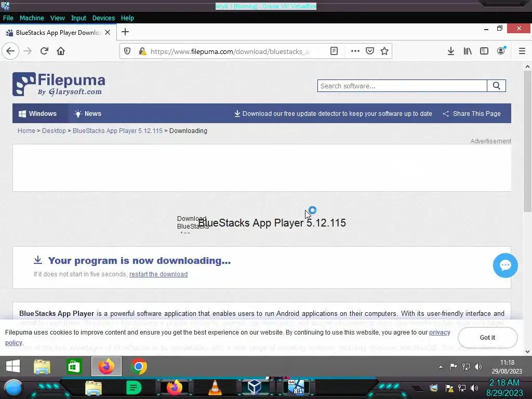532x399 pixels.
Task: Open host volume speaker tray icon
Action: [474, 388]
